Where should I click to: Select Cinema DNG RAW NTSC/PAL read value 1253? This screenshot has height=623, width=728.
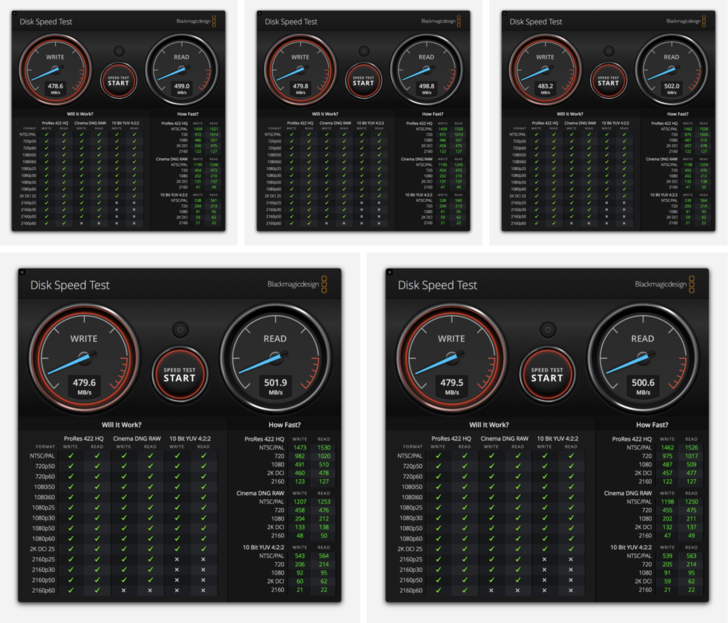click(x=324, y=501)
